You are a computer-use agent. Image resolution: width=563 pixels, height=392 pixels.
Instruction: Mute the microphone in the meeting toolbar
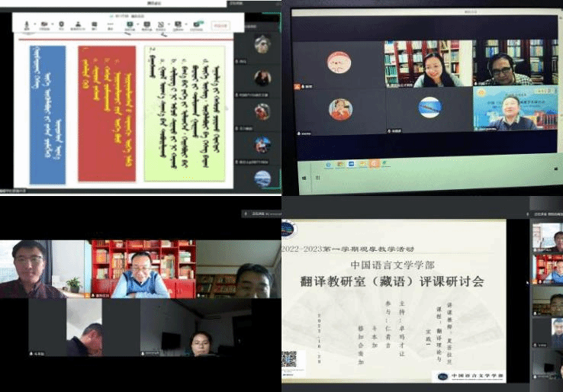point(27,24)
